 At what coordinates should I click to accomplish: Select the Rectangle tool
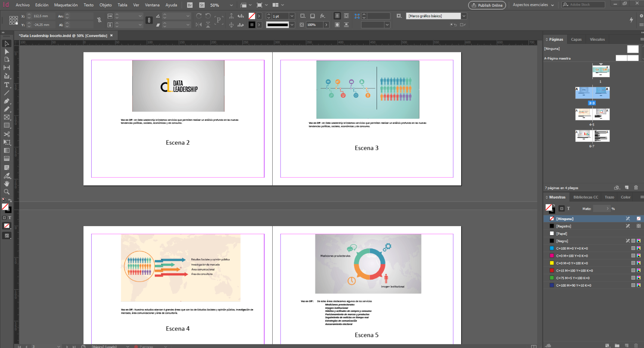coord(6,126)
